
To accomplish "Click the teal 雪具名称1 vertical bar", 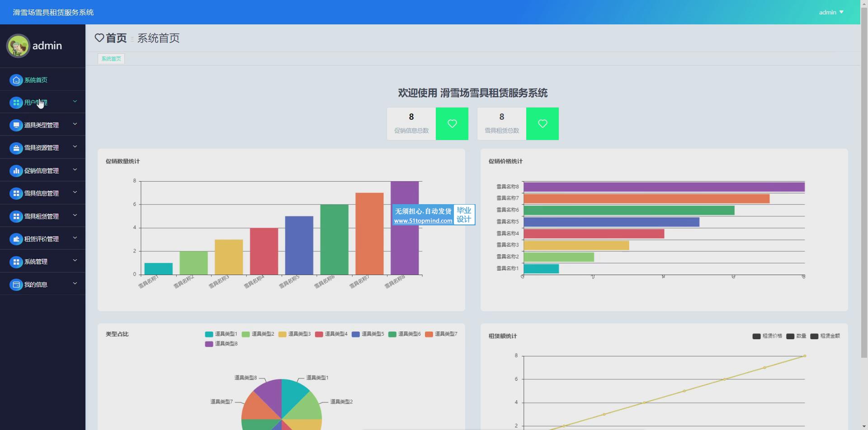I will (x=158, y=269).
